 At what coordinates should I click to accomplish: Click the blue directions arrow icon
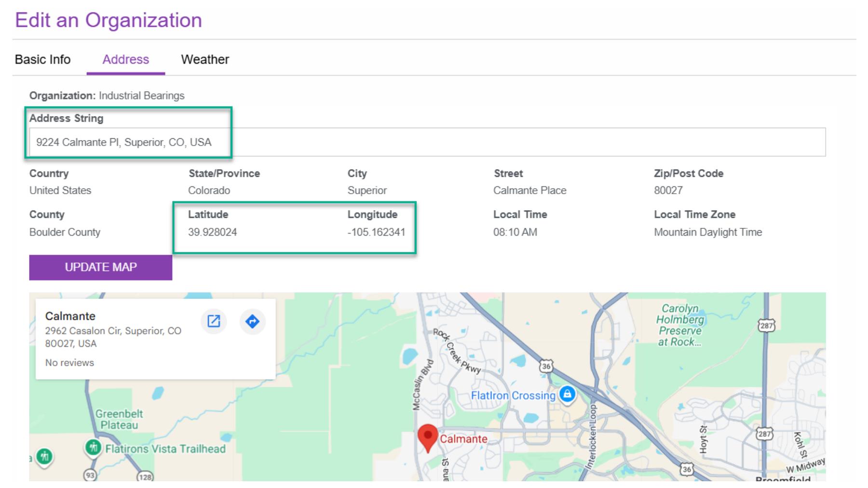(x=252, y=321)
